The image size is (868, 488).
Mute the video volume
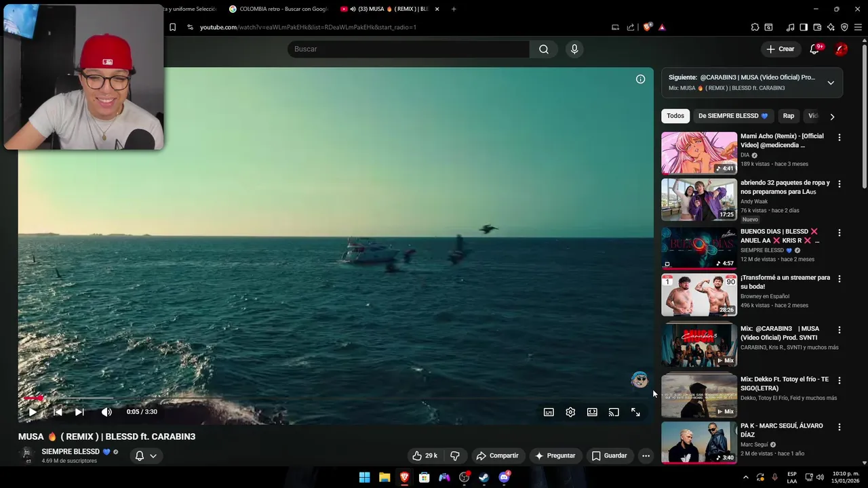[106, 411]
